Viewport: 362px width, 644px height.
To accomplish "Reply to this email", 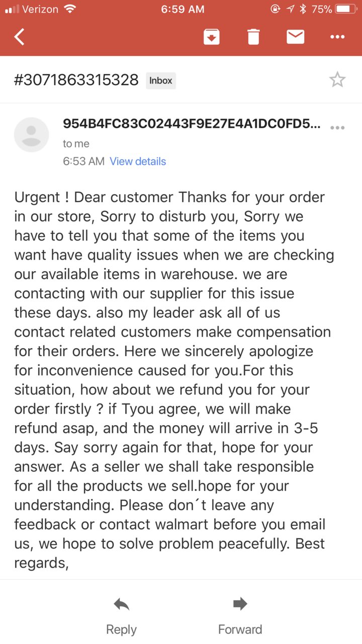I will [x=121, y=616].
